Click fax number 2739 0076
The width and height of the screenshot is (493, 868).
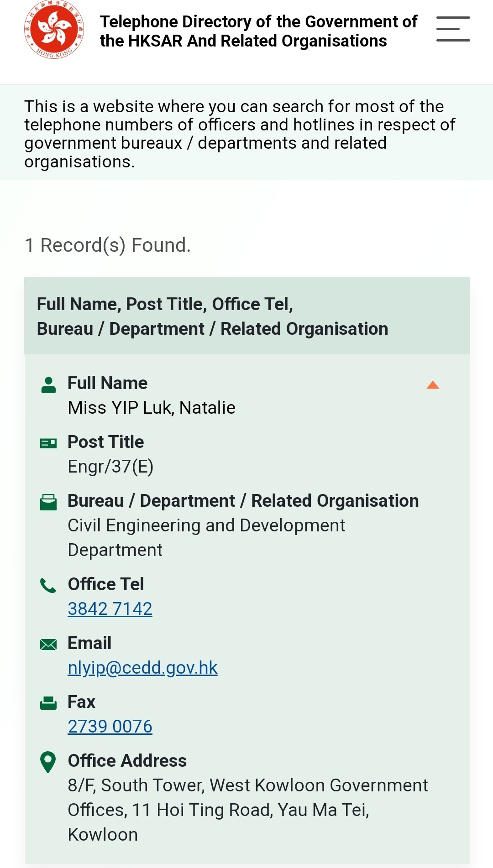click(x=110, y=726)
